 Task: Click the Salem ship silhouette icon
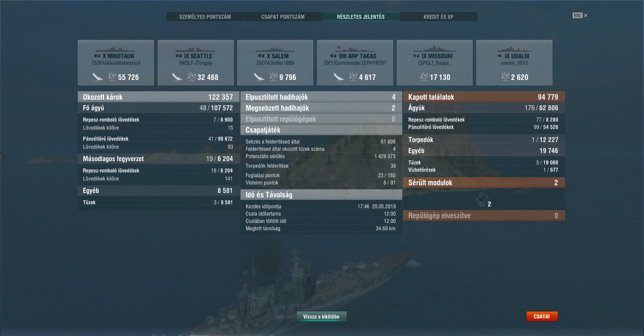(x=275, y=49)
